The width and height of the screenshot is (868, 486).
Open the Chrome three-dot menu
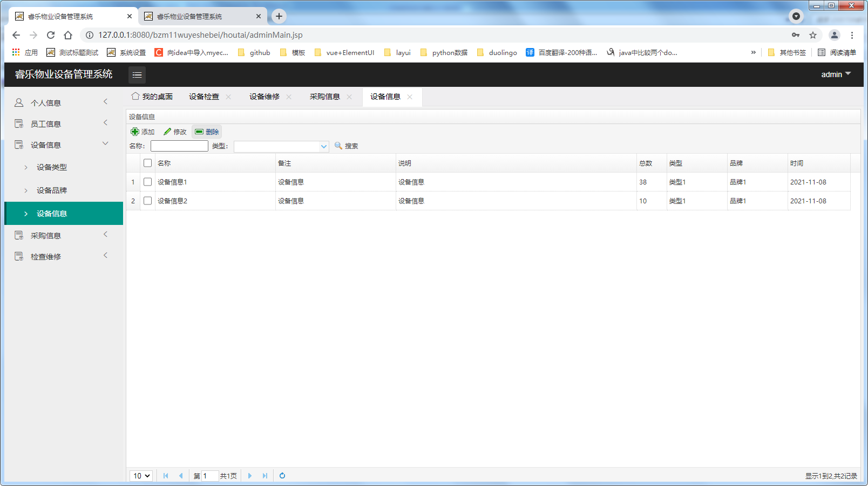point(852,35)
